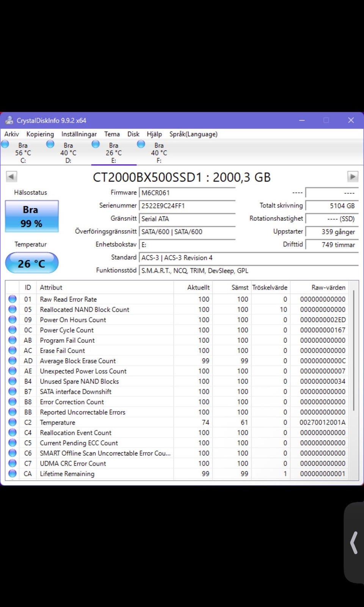Click the Standard field ACS-3 Revision 4

(x=248, y=257)
